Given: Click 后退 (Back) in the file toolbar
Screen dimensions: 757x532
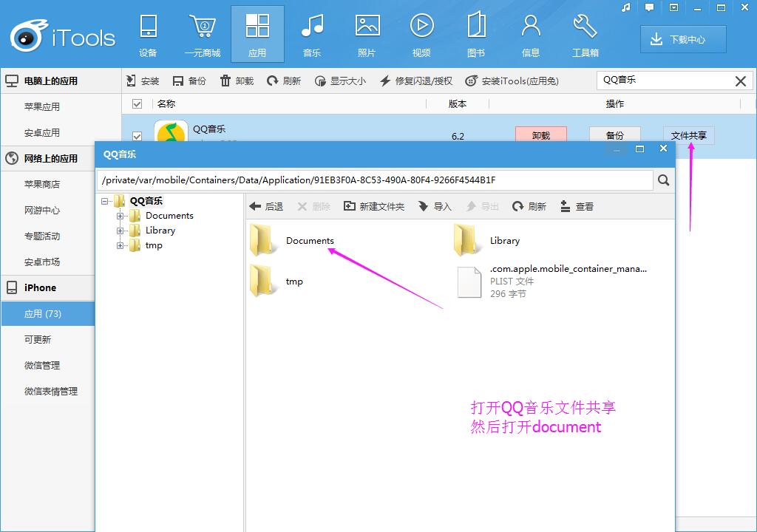Looking at the screenshot, I should tap(266, 207).
